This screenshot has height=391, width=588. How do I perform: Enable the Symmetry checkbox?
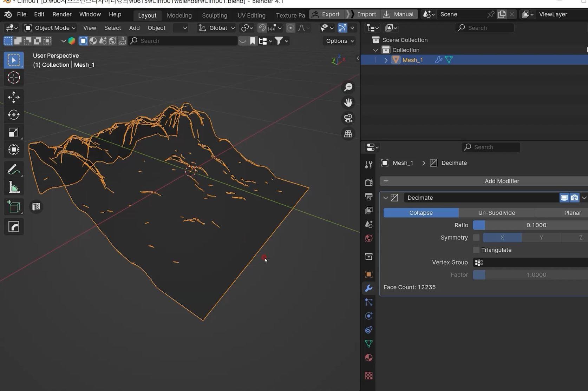pyautogui.click(x=476, y=238)
